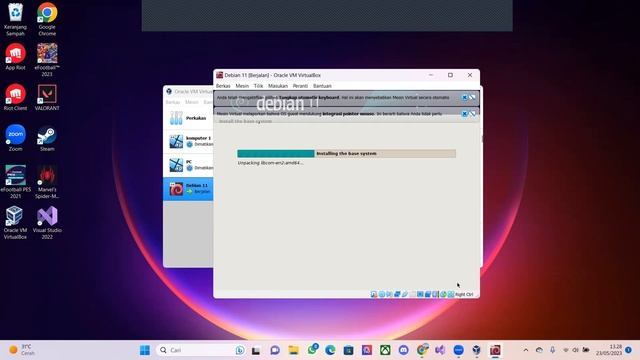This screenshot has height=360, width=640.
Task: Click the network adapter status icon
Action: 397,294
